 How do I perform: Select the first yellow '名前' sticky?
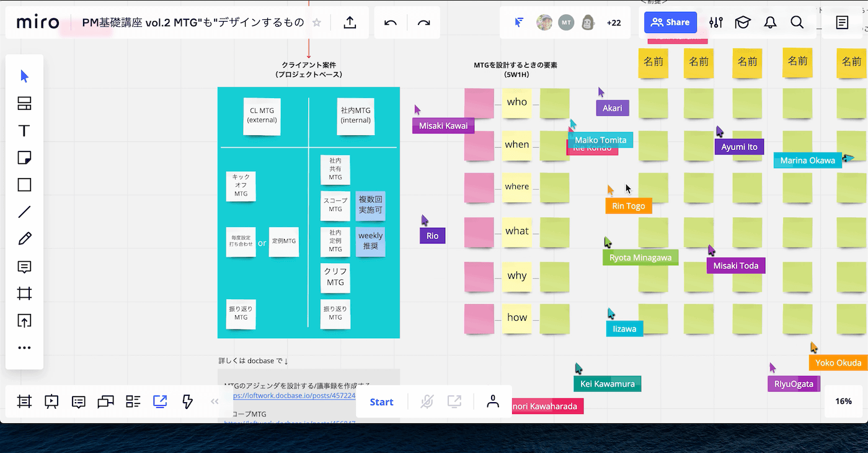click(653, 62)
